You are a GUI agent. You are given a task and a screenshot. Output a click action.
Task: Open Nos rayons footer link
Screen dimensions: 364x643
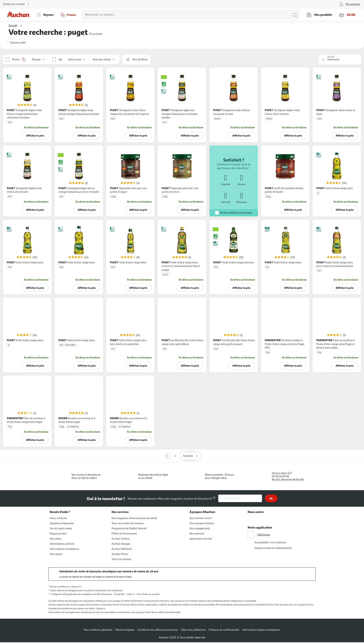(x=56, y=554)
